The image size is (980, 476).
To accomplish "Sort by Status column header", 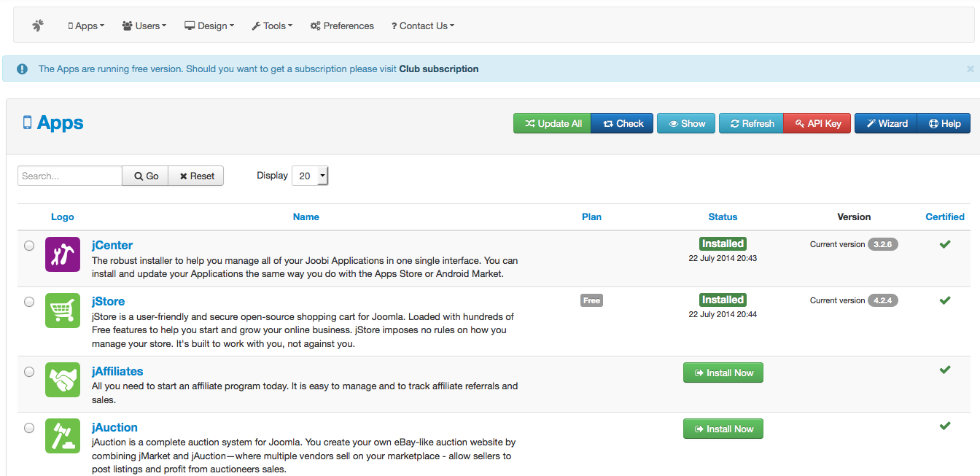I will point(723,216).
